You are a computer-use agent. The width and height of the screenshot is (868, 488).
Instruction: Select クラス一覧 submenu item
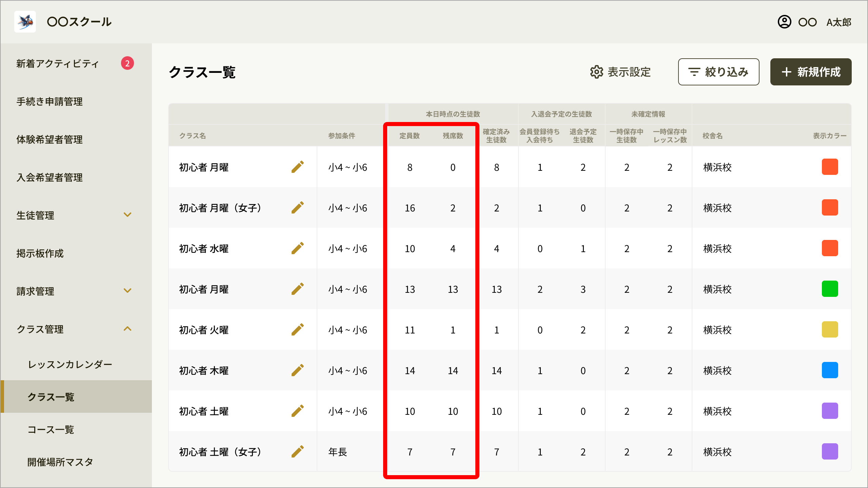(x=76, y=396)
